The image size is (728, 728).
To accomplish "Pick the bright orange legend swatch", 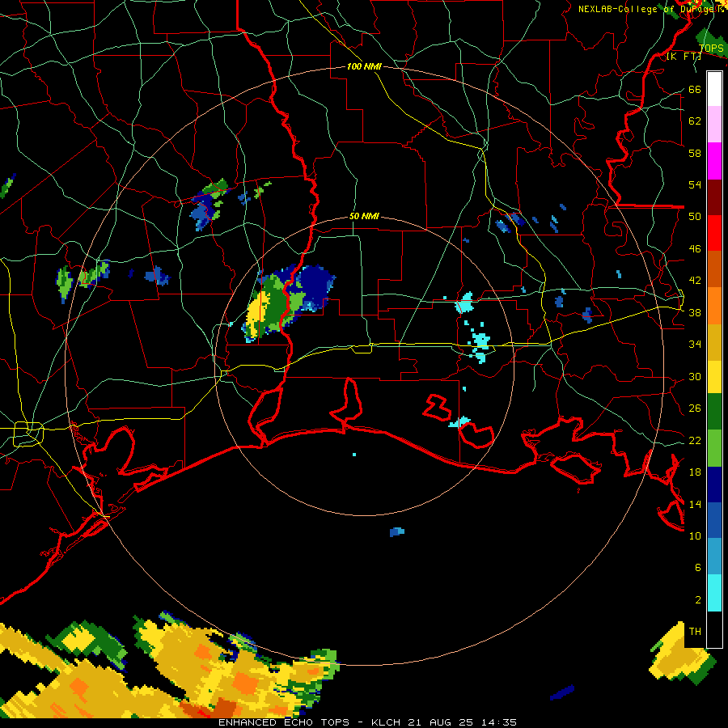I will (714, 306).
